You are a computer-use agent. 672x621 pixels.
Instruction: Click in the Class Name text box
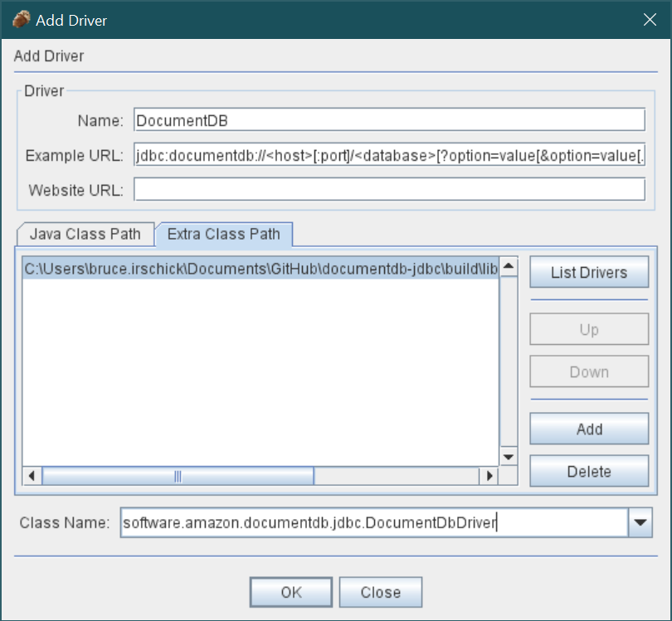374,522
